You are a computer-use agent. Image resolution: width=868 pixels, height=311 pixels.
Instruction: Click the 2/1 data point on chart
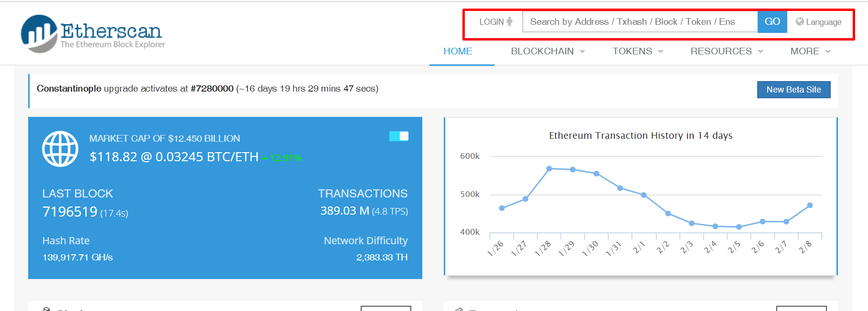tap(644, 195)
